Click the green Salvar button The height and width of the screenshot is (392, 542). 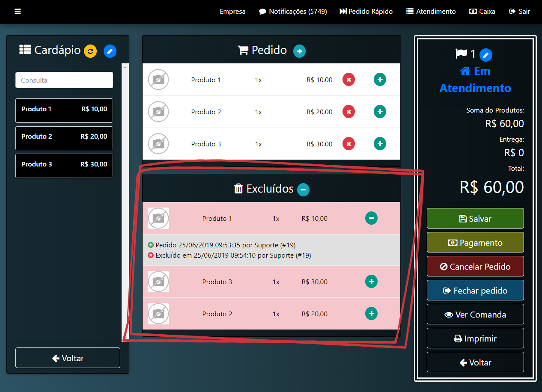tap(475, 218)
